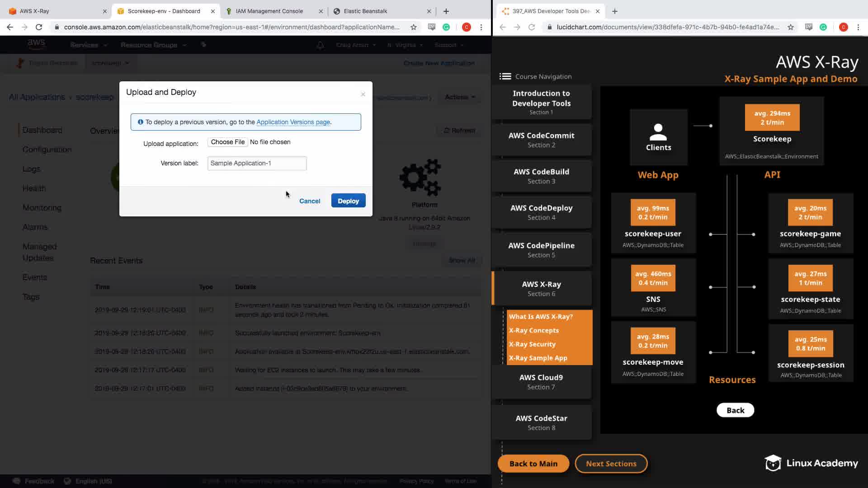Click the Version label input field
This screenshot has width=868, height=488.
point(257,163)
